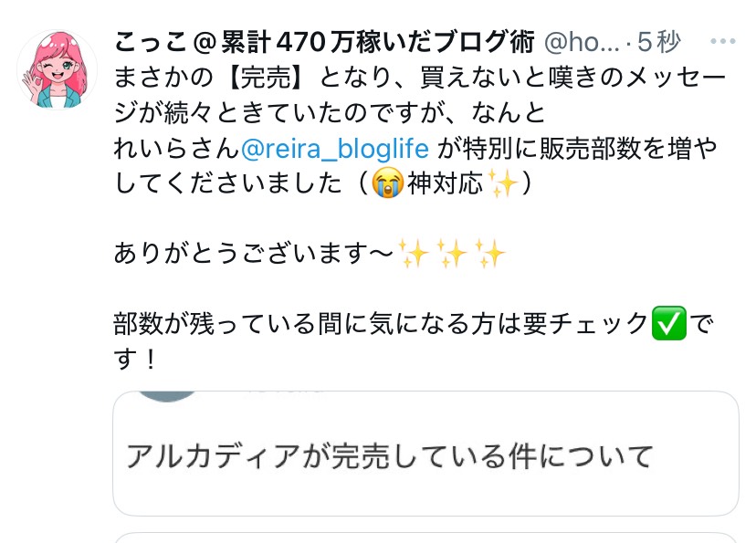The image size is (756, 543).
Task: Open the second card at the bottom edge
Action: tap(425, 538)
